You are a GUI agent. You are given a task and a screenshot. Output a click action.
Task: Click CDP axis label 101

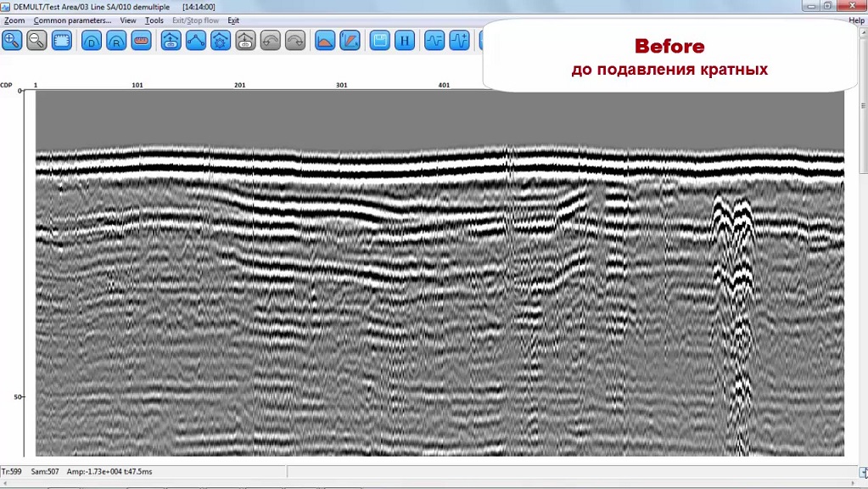pos(137,85)
